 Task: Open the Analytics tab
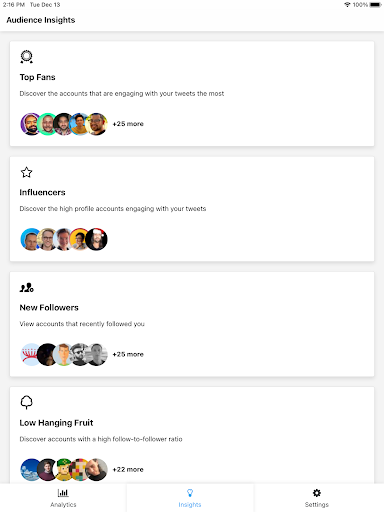pos(63,498)
